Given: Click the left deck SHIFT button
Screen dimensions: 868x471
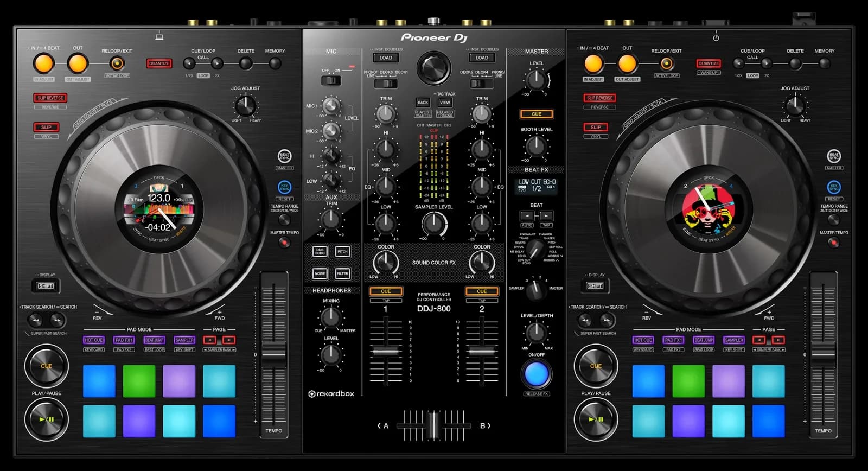Looking at the screenshot, I should 46,286.
